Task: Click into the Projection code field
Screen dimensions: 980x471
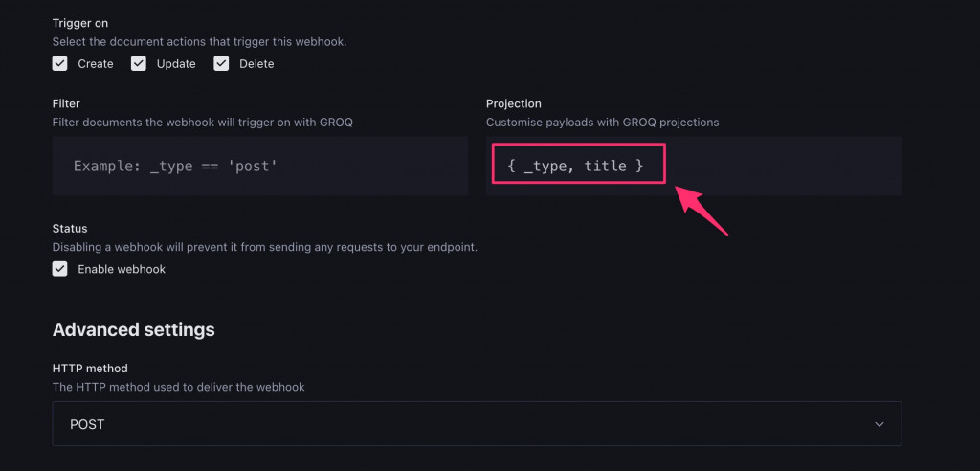Action: point(693,166)
